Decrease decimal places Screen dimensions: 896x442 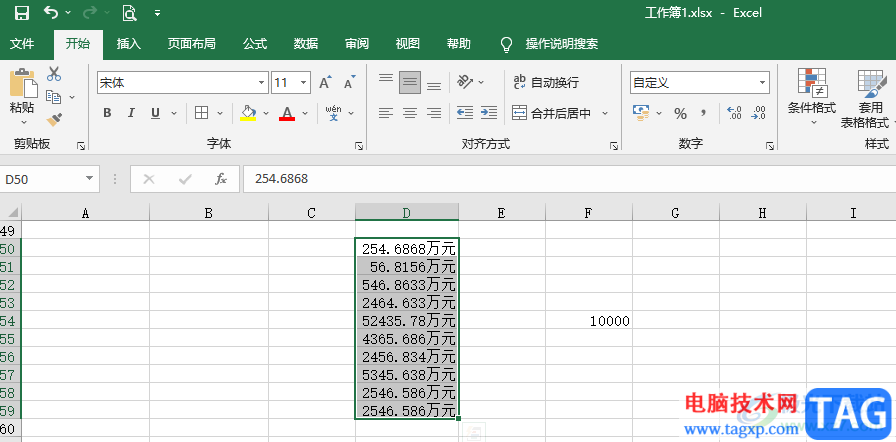tap(758, 113)
